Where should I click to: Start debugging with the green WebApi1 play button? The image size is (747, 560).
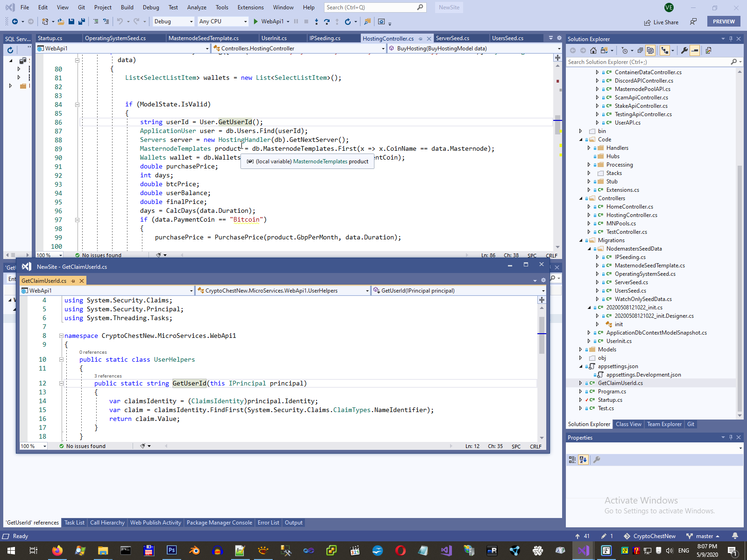(x=256, y=21)
